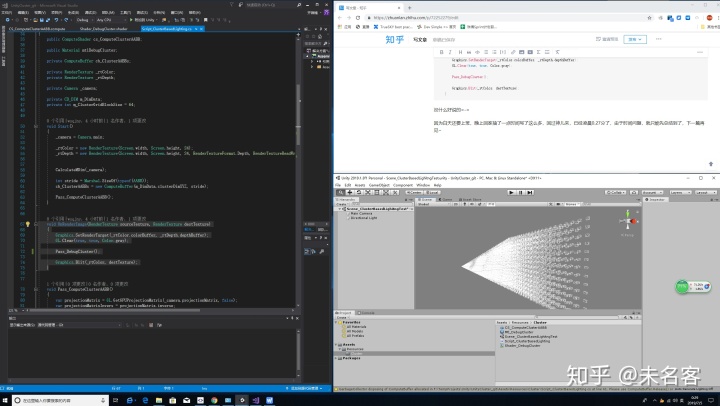Click the Unity Pause button
Viewport: 720px width, 406px height.
point(520,192)
